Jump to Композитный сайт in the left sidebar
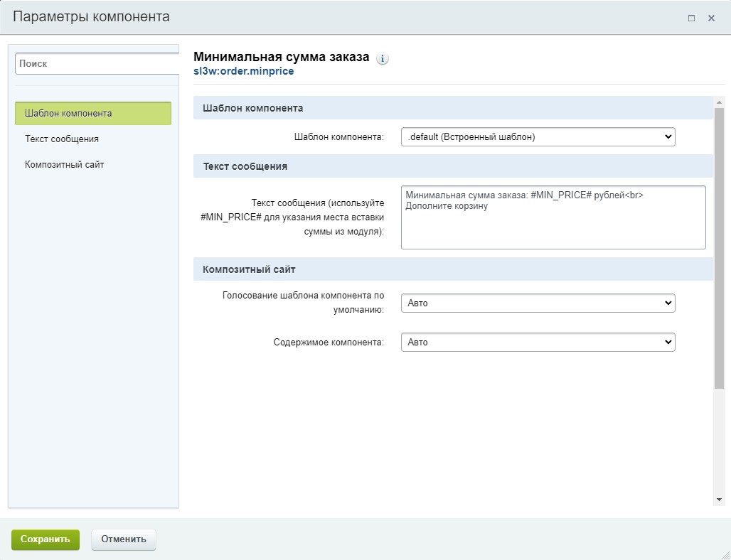This screenshot has height=560, width=731. [x=65, y=165]
